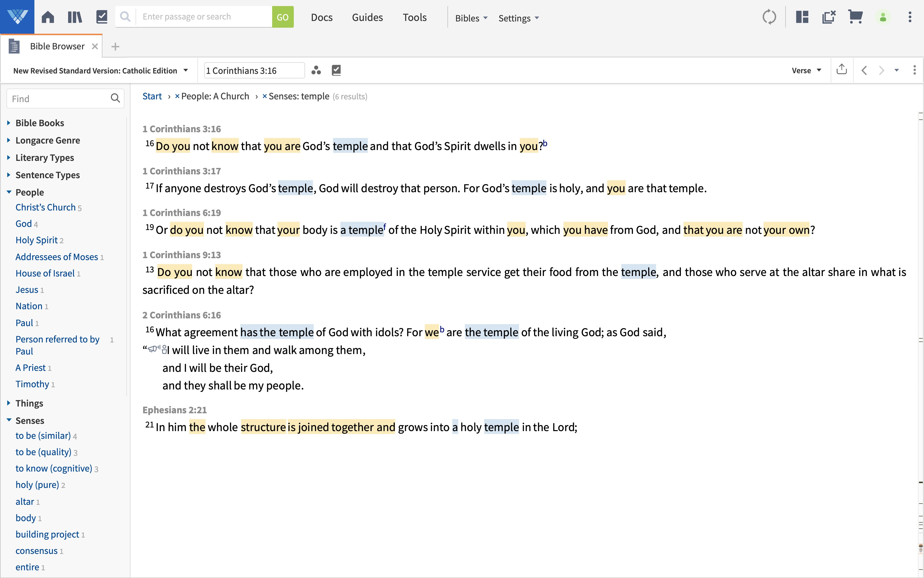Click the Verbum logo icon

17,17
